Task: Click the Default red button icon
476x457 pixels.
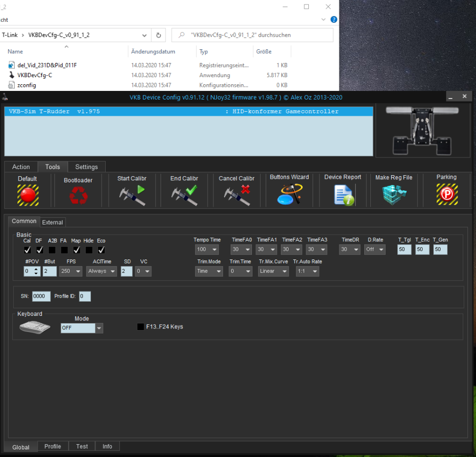Action: [28, 195]
